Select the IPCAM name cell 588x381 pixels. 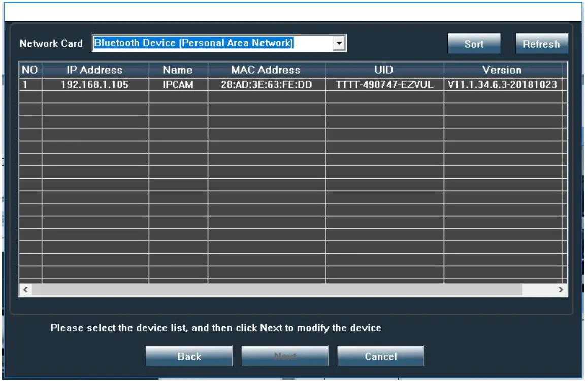(178, 84)
